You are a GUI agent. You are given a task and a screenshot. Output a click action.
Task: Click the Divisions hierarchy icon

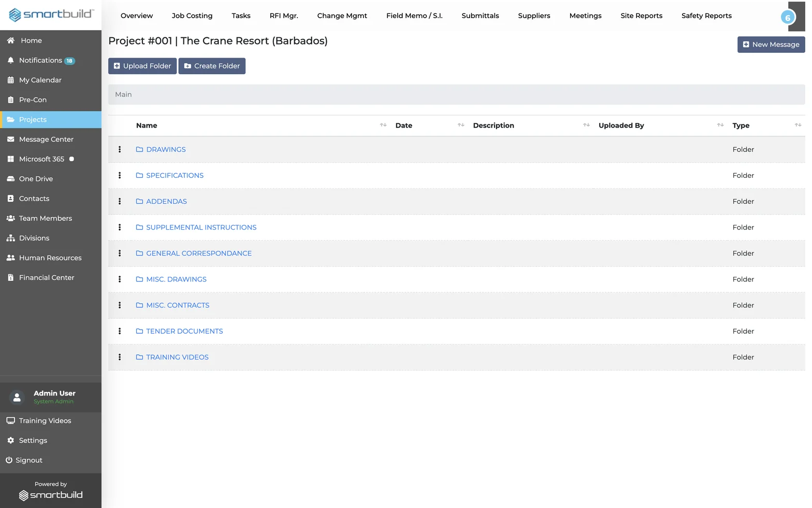point(10,238)
